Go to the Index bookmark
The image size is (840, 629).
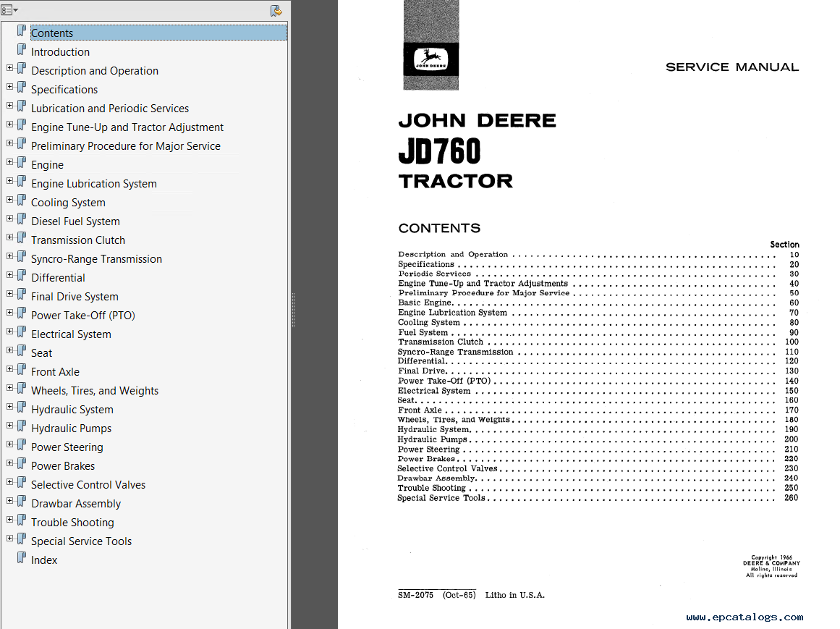[x=44, y=560]
